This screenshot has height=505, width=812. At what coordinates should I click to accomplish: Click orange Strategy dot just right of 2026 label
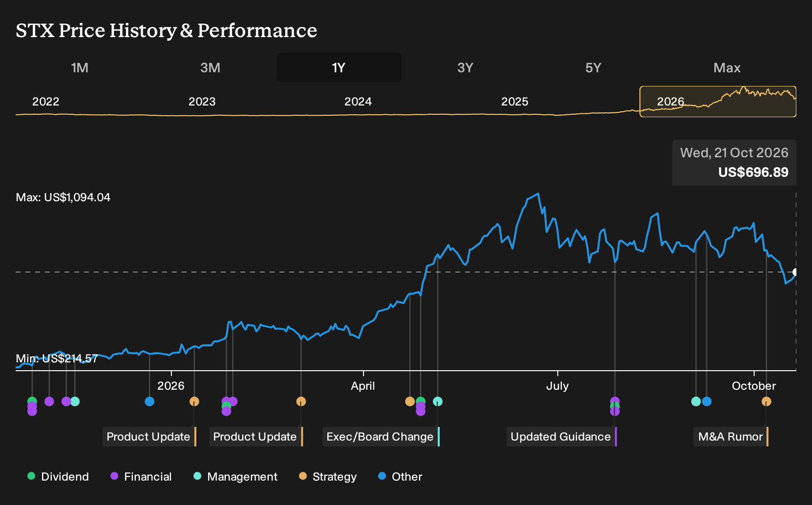[x=194, y=401]
